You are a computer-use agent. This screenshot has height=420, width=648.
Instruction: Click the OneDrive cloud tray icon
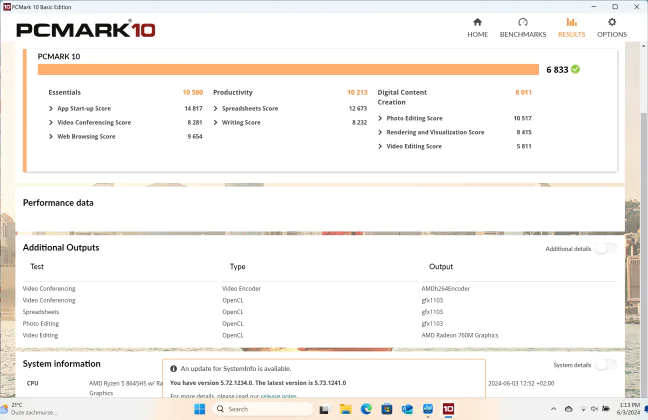click(x=569, y=409)
